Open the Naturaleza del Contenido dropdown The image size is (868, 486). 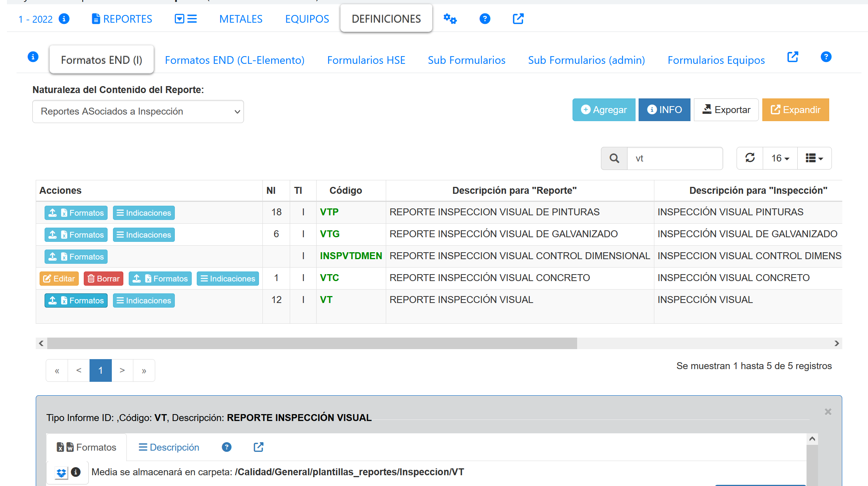138,112
